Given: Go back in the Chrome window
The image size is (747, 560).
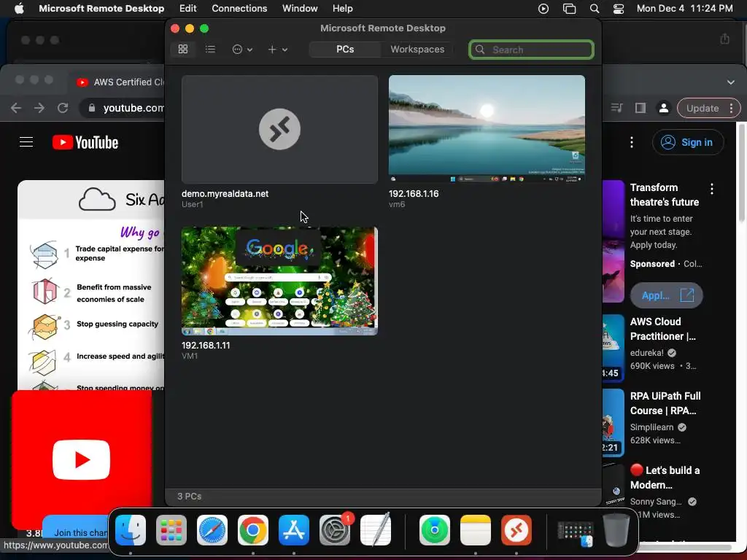Looking at the screenshot, I should coord(16,108).
